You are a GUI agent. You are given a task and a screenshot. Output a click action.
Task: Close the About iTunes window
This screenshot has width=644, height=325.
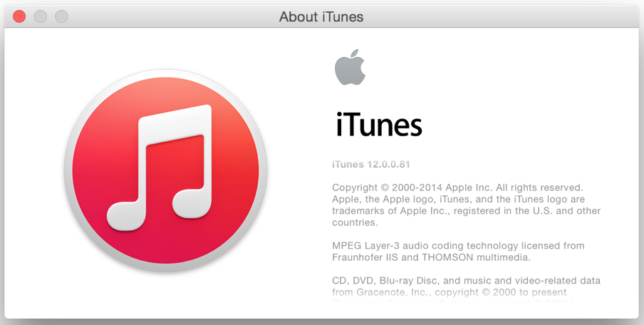[19, 16]
